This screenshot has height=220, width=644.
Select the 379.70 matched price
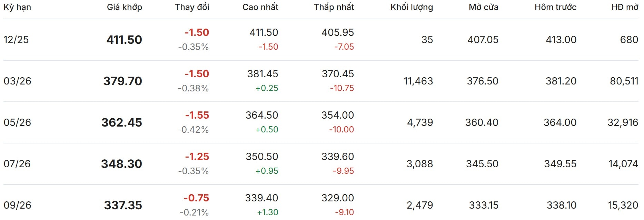pyautogui.click(x=122, y=81)
